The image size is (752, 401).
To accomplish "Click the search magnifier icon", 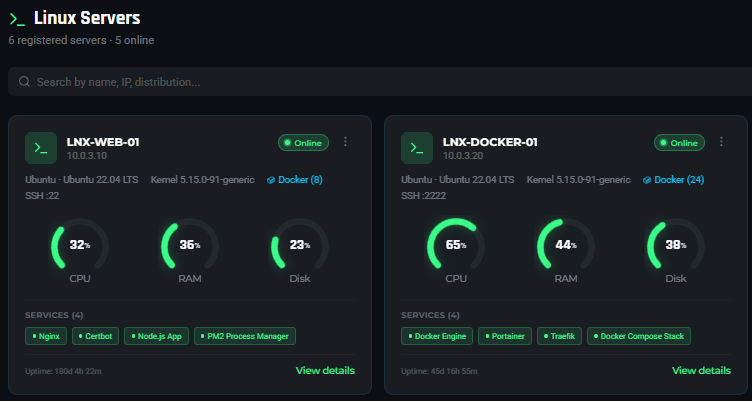I will (24, 82).
